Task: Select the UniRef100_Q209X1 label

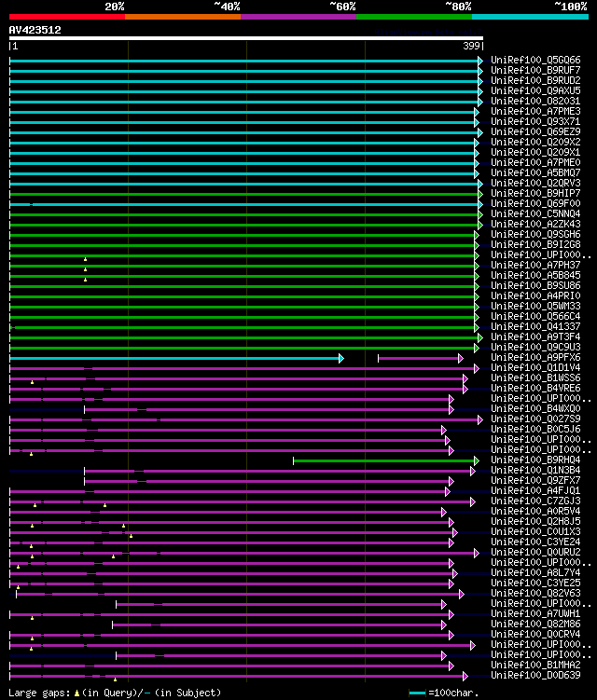Action: coord(535,152)
